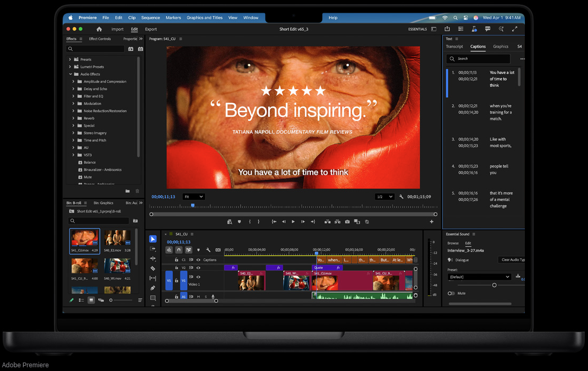Select the Pen tool in the timeline toolbar
The image size is (588, 371).
(153, 288)
